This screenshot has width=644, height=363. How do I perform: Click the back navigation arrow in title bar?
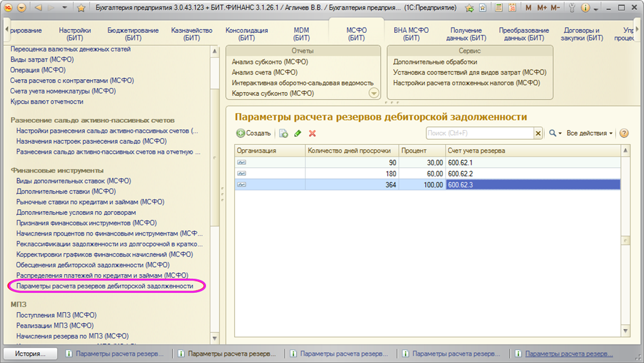pos(37,8)
